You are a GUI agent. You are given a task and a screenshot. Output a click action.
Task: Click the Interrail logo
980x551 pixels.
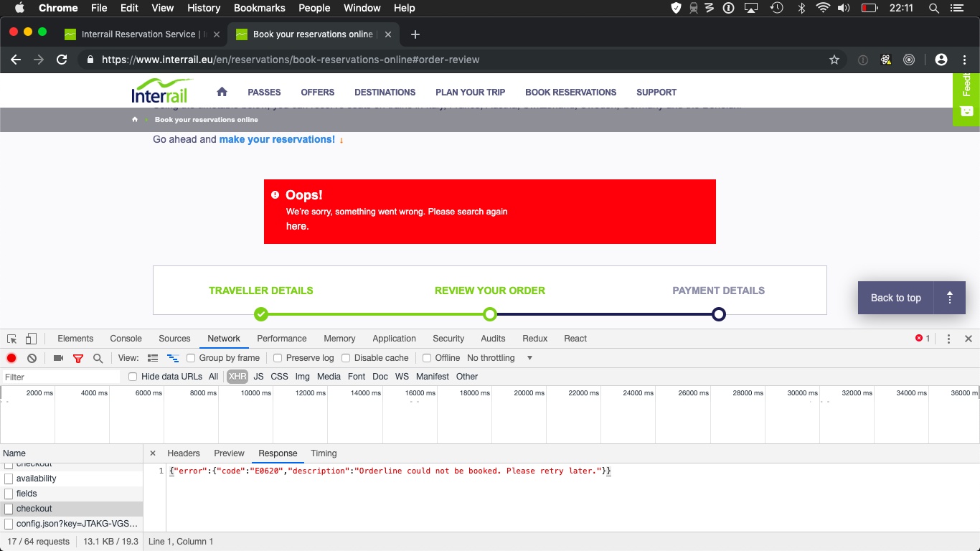(162, 91)
